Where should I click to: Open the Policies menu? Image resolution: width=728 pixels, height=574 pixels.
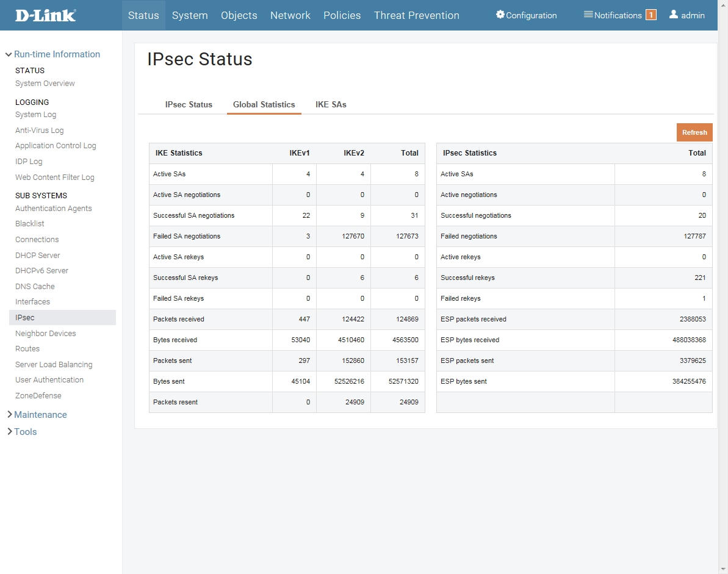[342, 15]
